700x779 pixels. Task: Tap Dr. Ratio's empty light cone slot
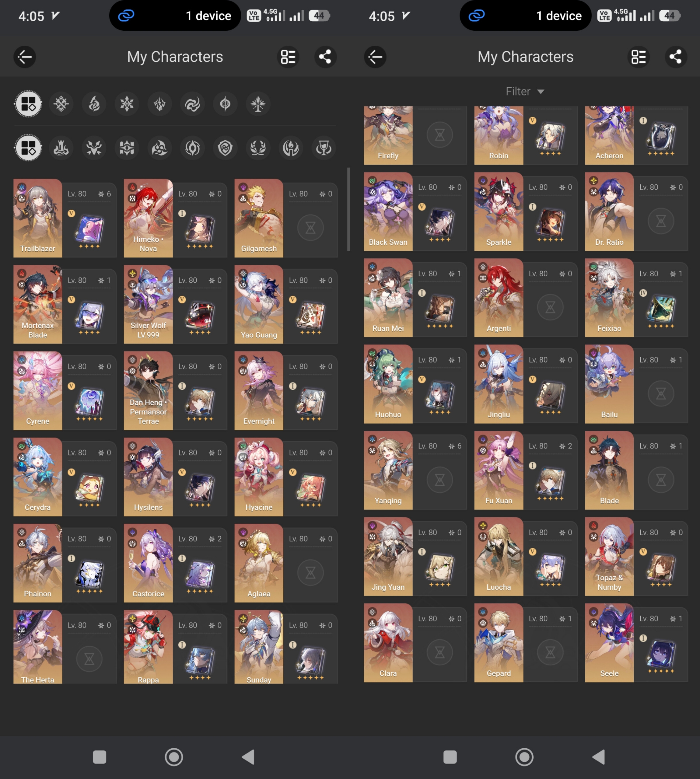pyautogui.click(x=661, y=221)
